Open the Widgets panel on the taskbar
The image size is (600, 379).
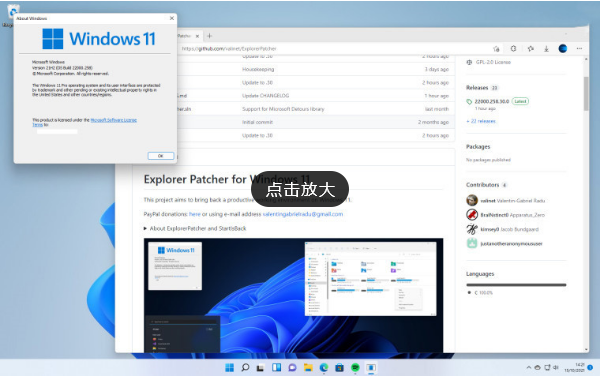[x=276, y=368]
